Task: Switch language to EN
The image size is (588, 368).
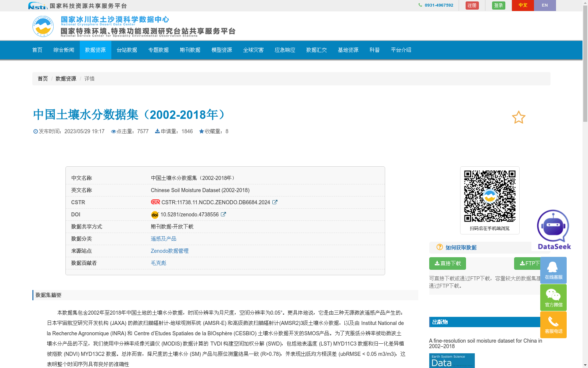Action: point(545,5)
